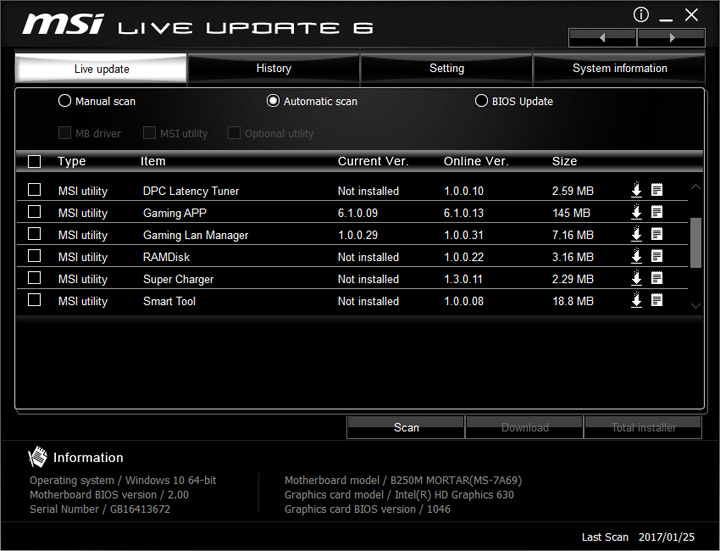Switch to the Live update tab
Viewport: 720px width, 551px height.
tap(101, 69)
